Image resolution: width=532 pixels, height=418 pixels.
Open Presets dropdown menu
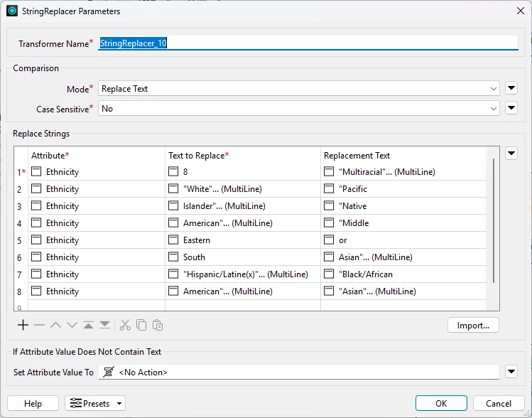(x=95, y=403)
